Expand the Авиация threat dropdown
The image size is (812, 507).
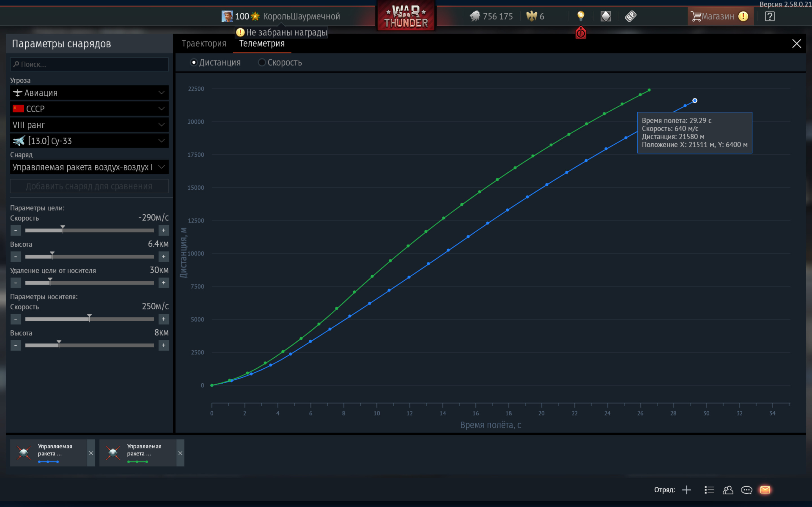coord(89,93)
